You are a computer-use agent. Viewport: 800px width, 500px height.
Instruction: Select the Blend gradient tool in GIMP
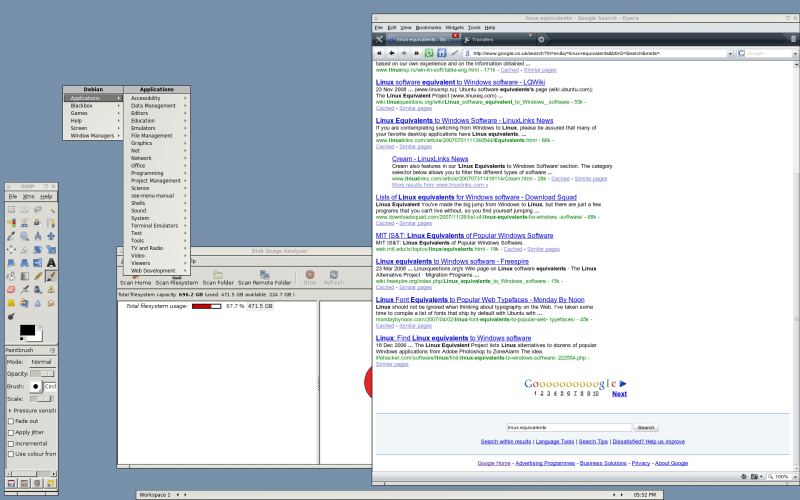pos(24,276)
